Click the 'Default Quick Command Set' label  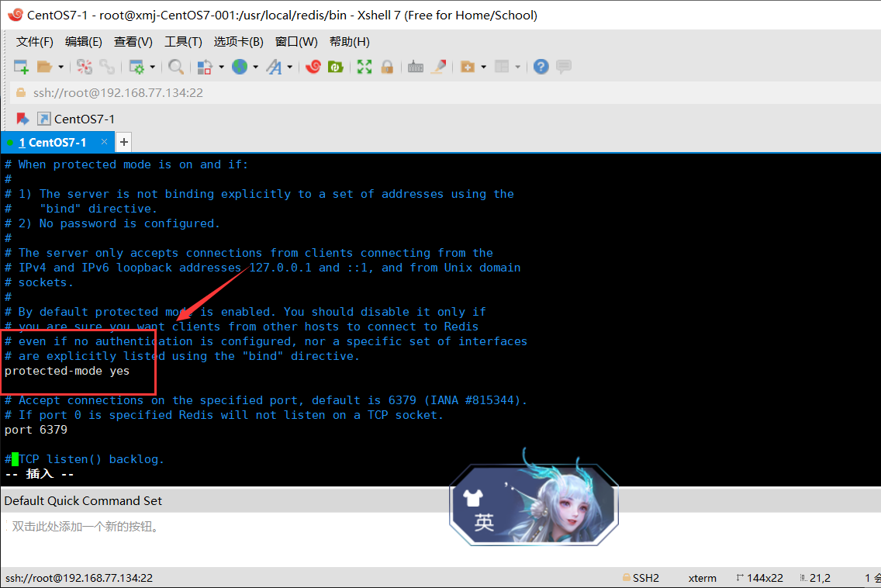point(83,501)
